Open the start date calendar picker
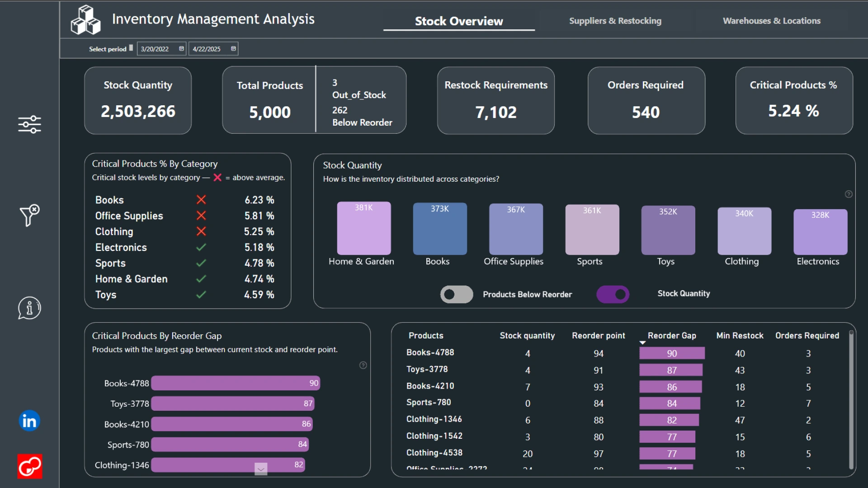The image size is (868, 488). pos(181,49)
